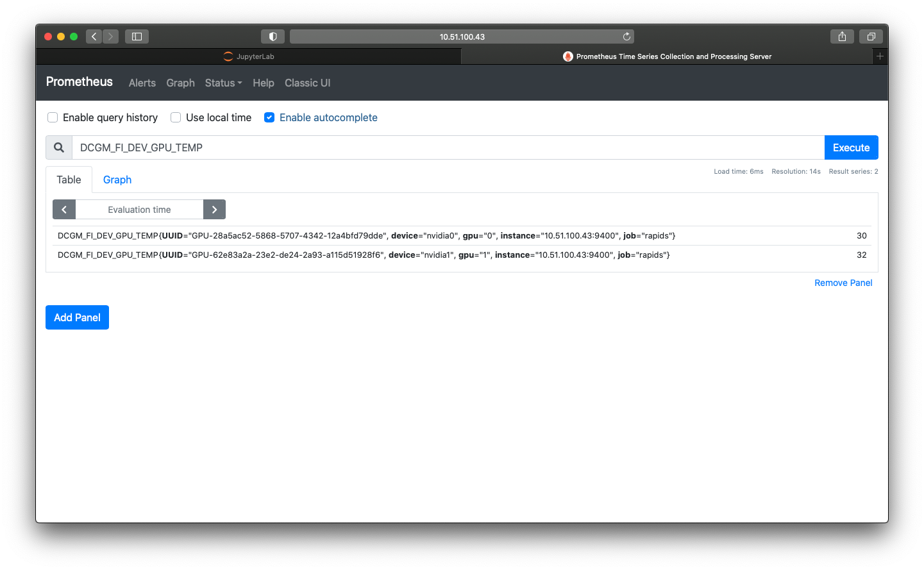
Task: Zoom the window with green button
Action: [74, 37]
